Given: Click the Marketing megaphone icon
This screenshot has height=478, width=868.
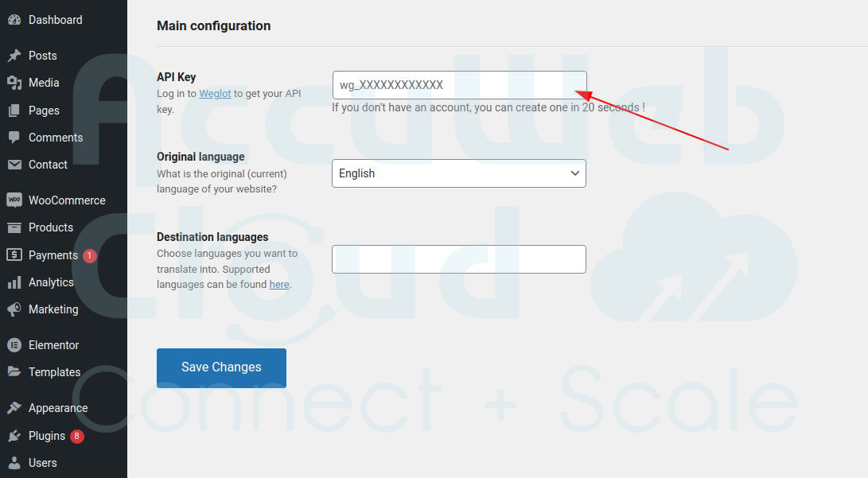Looking at the screenshot, I should coord(14,309).
